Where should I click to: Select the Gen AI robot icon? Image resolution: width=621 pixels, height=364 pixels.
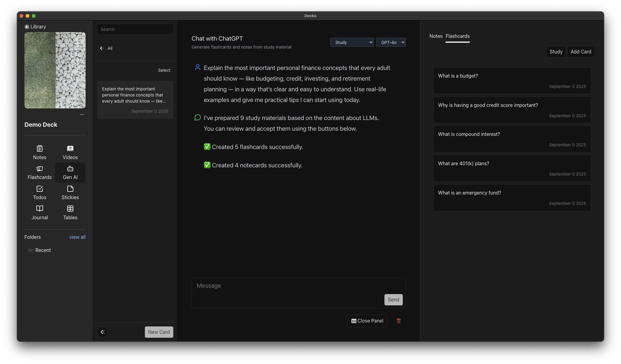[70, 169]
